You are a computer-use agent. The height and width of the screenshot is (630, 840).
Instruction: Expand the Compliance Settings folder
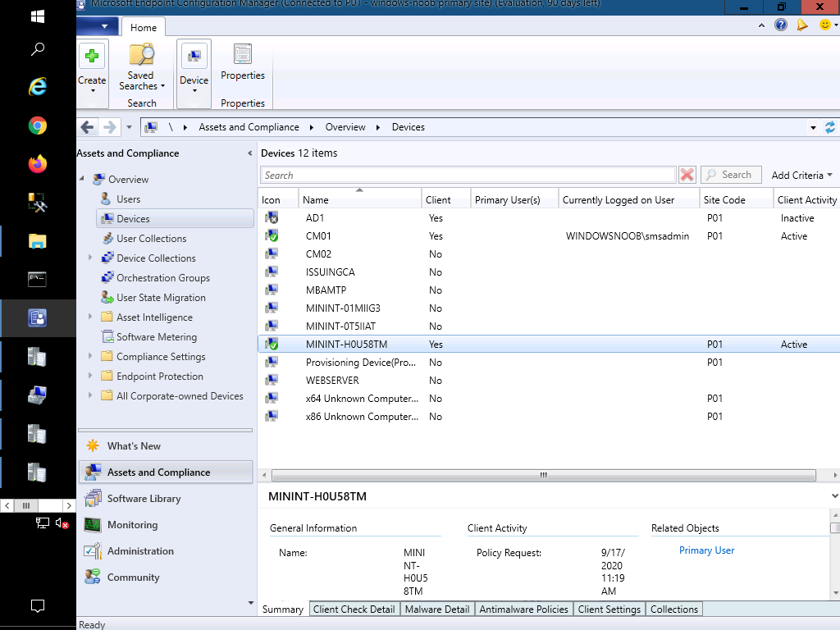point(90,356)
